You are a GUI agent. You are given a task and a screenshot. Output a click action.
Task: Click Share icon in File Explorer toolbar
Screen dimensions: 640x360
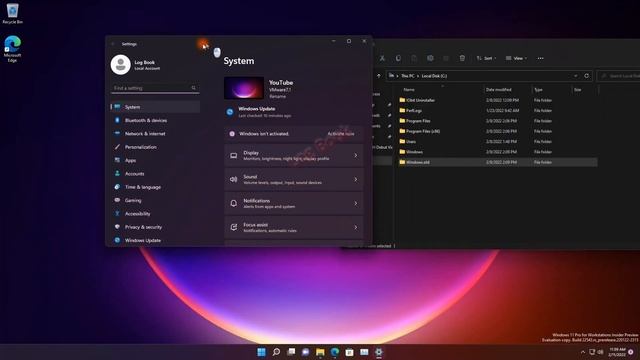[446, 58]
